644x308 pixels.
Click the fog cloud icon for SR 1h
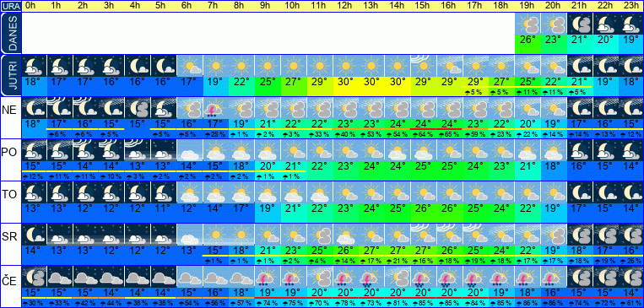coord(60,235)
